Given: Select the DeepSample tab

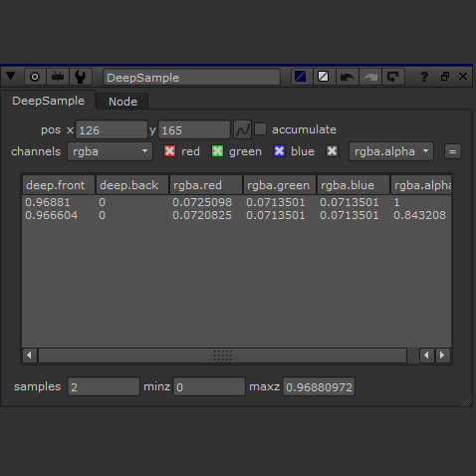Looking at the screenshot, I should [x=49, y=101].
